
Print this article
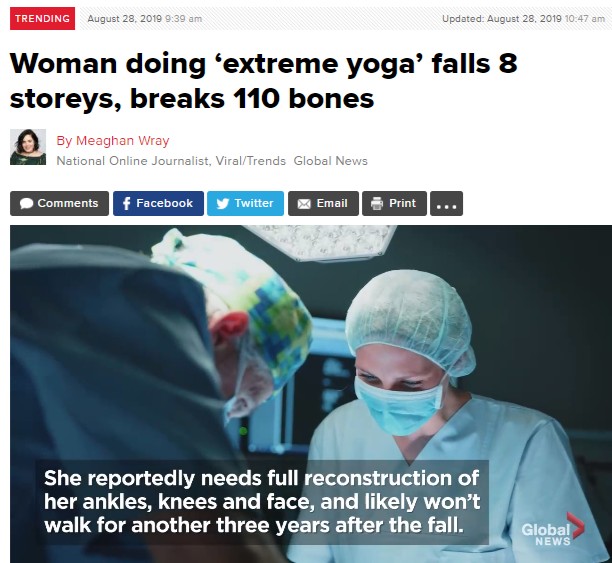(394, 203)
